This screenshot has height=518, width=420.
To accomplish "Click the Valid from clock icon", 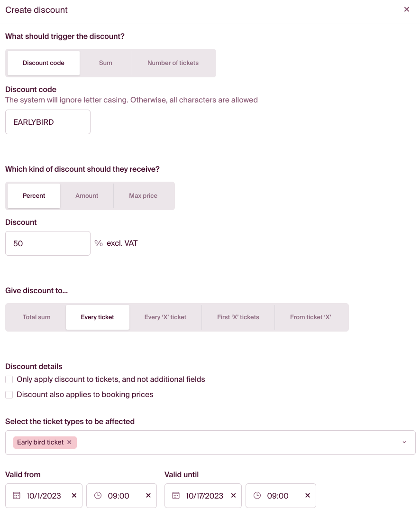I will 98,496.
